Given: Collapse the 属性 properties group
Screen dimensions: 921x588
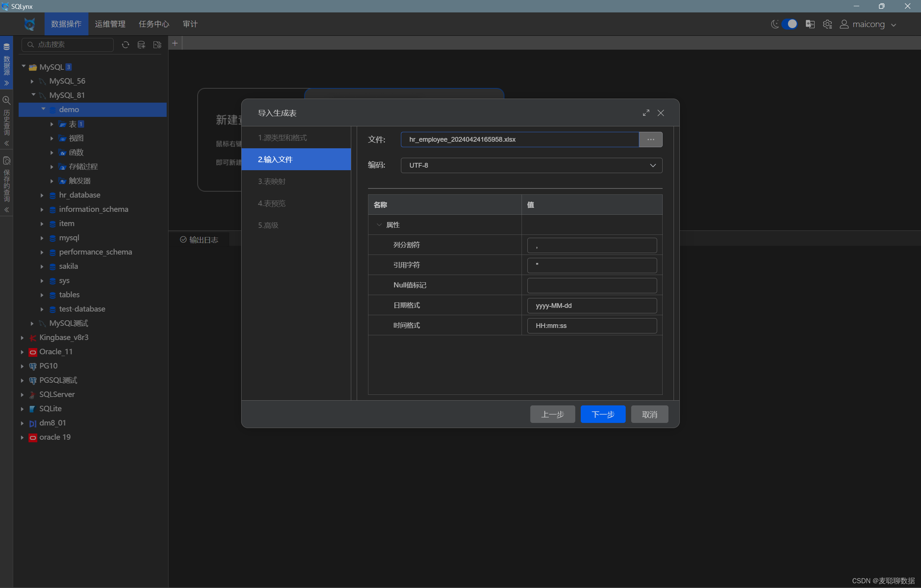Looking at the screenshot, I should click(x=379, y=225).
